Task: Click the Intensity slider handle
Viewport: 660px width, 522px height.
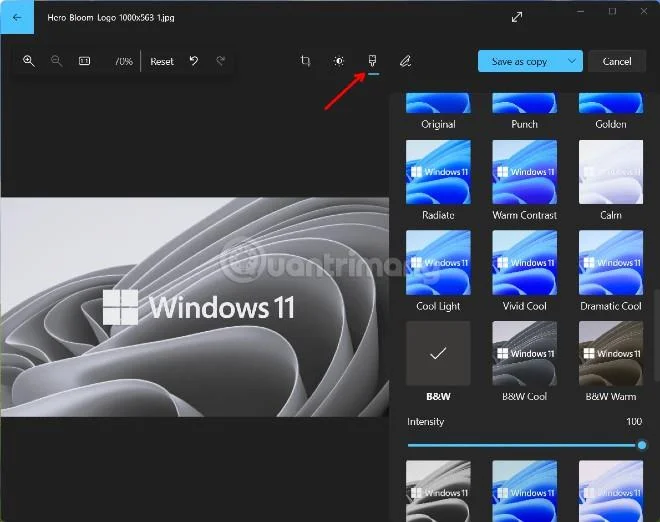Action: point(642,445)
